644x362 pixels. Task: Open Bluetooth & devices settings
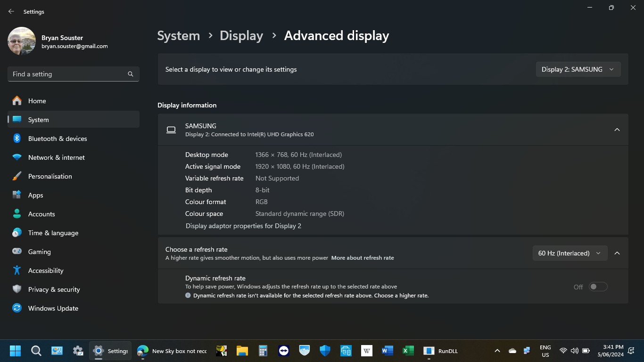74,139
